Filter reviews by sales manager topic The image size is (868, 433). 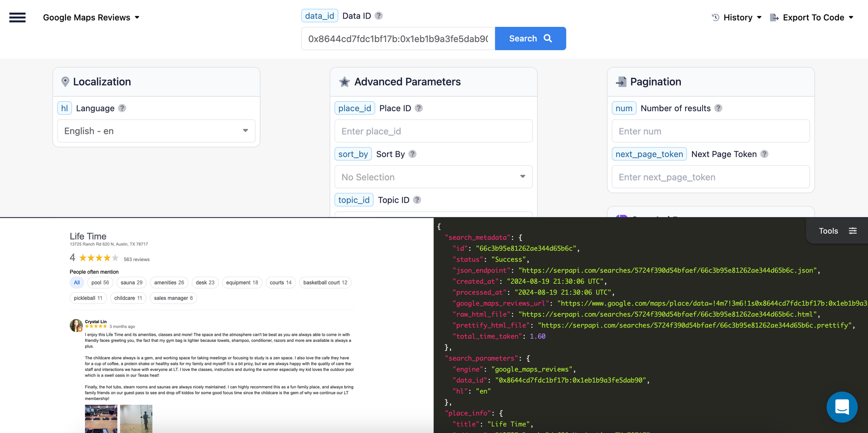pos(174,298)
